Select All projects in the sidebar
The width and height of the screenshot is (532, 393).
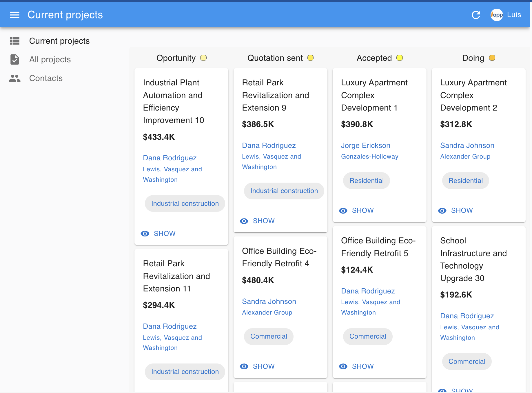coord(50,59)
